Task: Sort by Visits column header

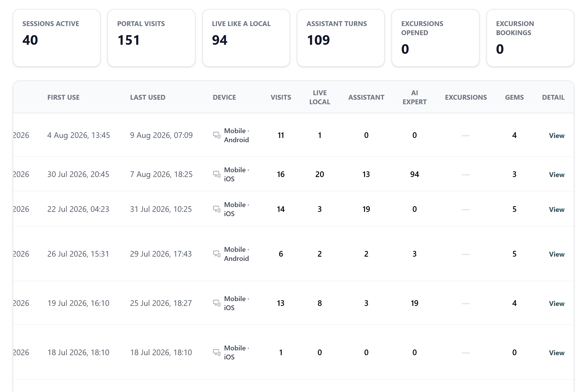Action: (281, 97)
